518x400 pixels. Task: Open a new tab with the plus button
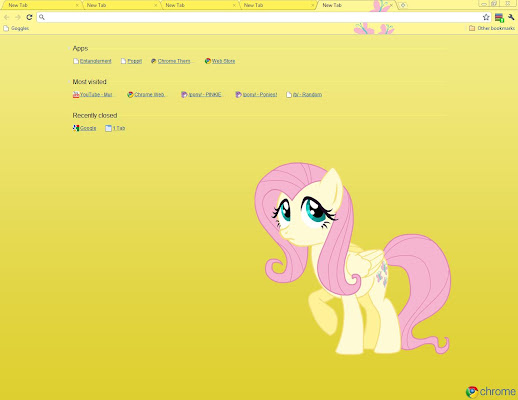point(403,5)
